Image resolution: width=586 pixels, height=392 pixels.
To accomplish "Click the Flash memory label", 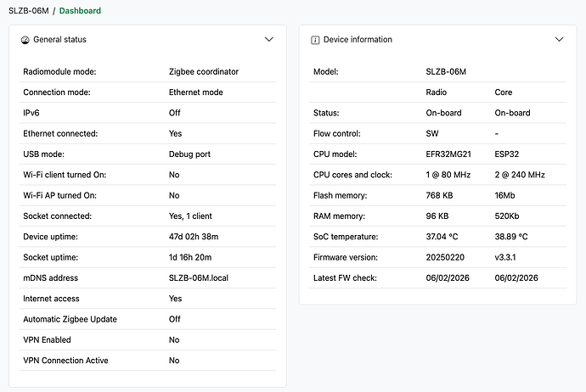I will tap(340, 195).
